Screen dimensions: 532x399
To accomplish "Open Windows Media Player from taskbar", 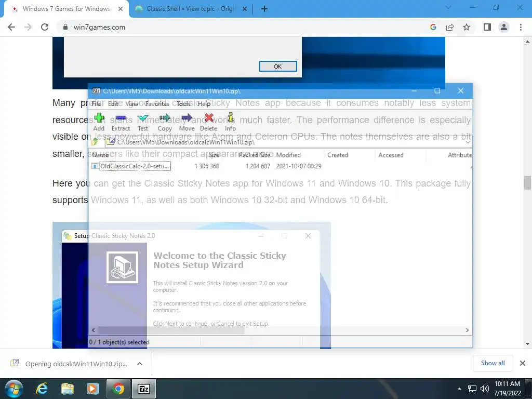I will click(92, 389).
